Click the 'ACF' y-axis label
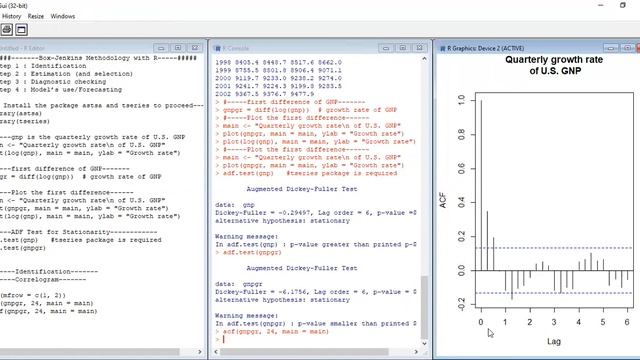This screenshot has height=360, width=640. pos(443,200)
